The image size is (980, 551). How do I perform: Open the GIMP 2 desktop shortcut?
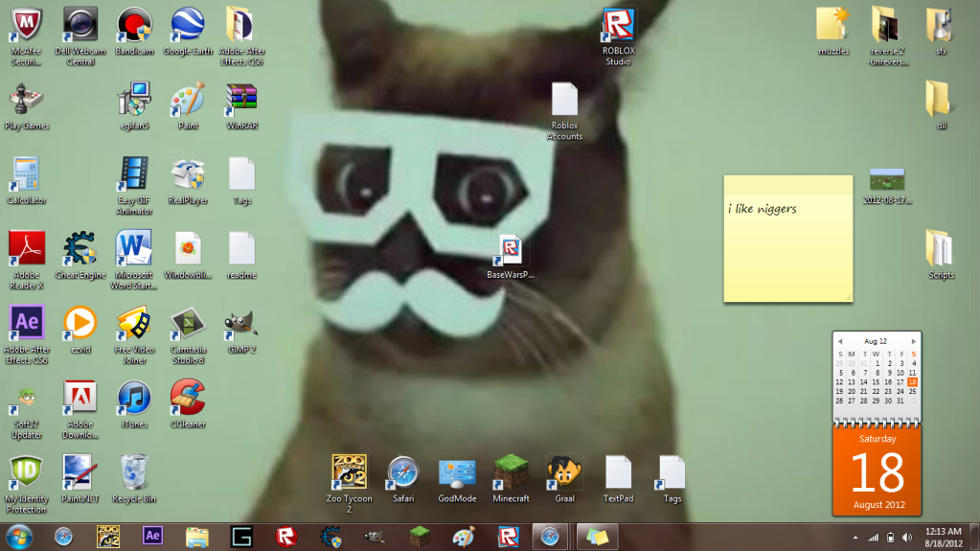tap(241, 330)
